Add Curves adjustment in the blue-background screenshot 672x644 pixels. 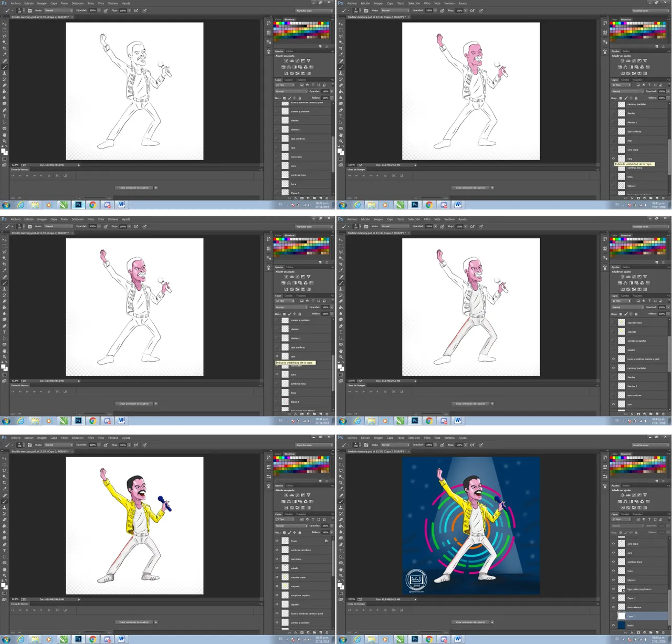click(634, 495)
